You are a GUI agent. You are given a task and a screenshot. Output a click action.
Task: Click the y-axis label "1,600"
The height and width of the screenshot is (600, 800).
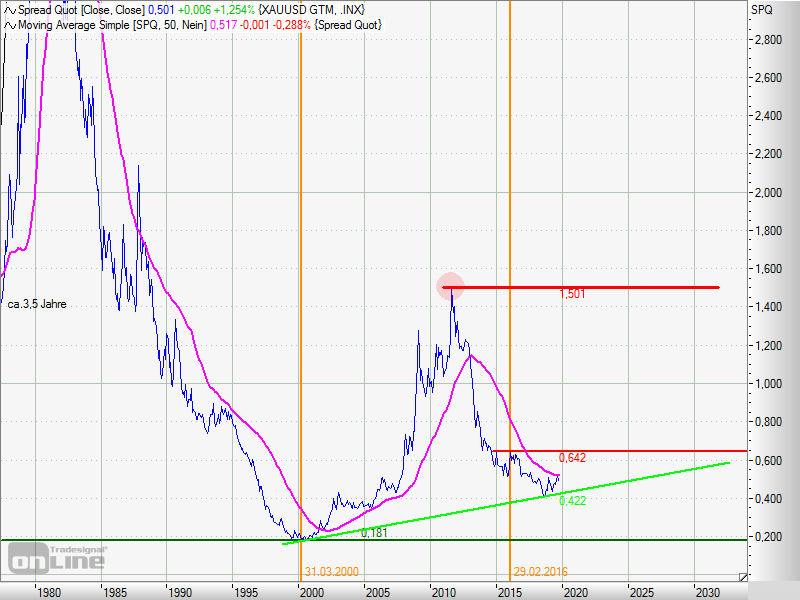(x=768, y=269)
